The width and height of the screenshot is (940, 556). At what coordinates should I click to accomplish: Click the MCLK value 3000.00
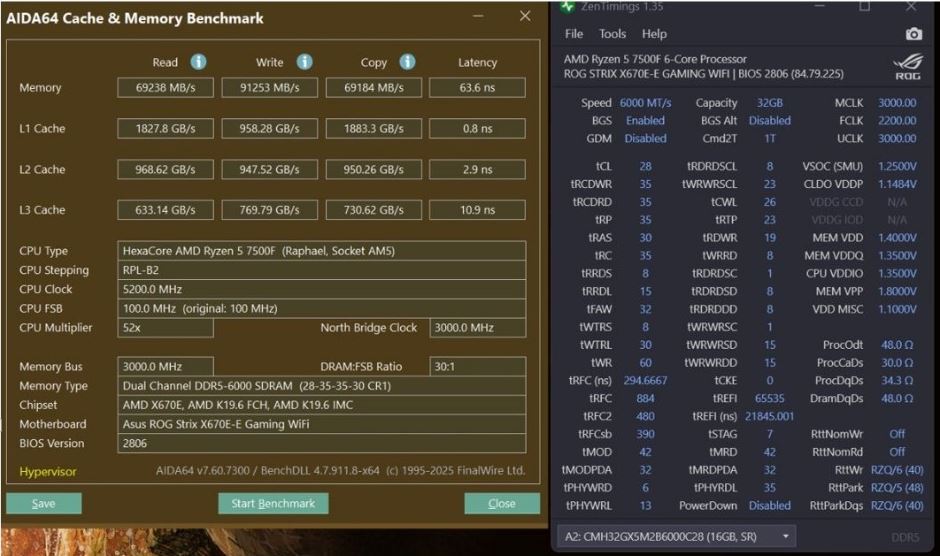coord(897,103)
